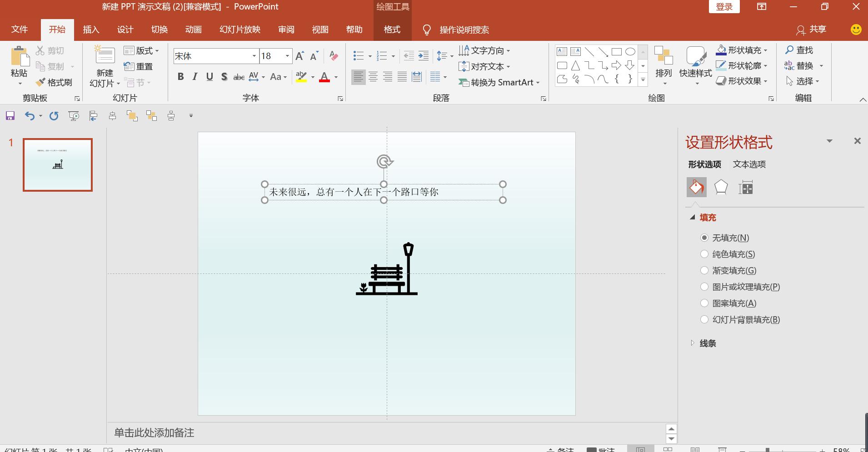Switch to the 插入 ribbon tab
Image resolution: width=868 pixels, height=452 pixels.
click(90, 29)
